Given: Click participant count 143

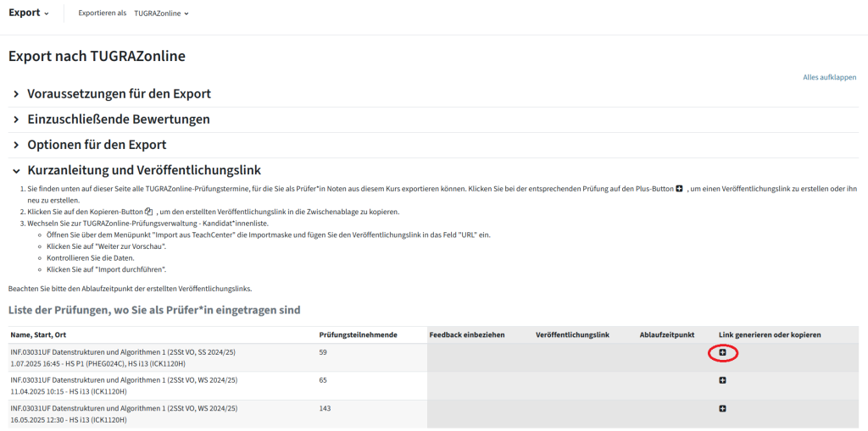Looking at the screenshot, I should click(325, 408).
